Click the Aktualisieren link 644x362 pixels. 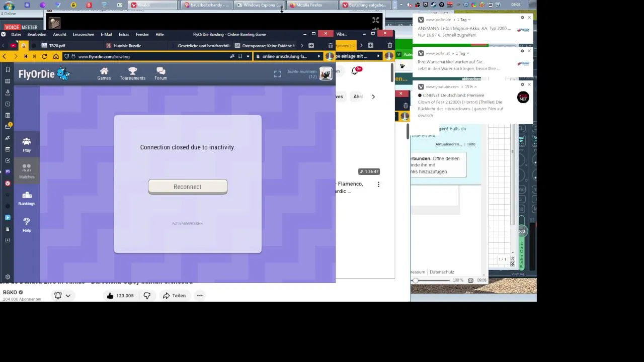click(448, 144)
